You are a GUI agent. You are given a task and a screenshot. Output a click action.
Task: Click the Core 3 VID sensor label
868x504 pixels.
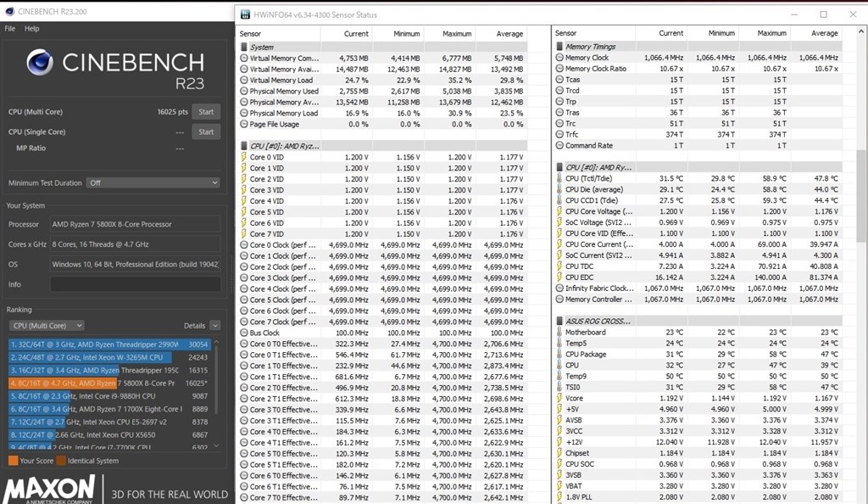pos(267,190)
